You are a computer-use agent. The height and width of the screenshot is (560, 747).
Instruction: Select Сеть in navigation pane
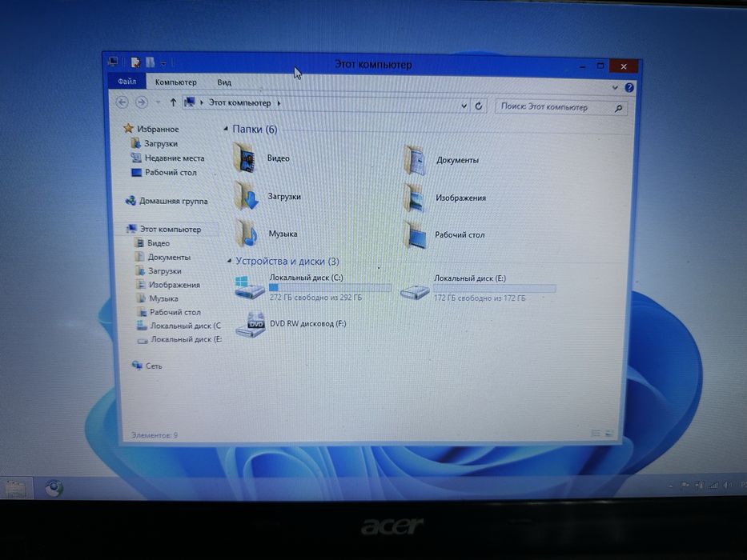tap(147, 366)
